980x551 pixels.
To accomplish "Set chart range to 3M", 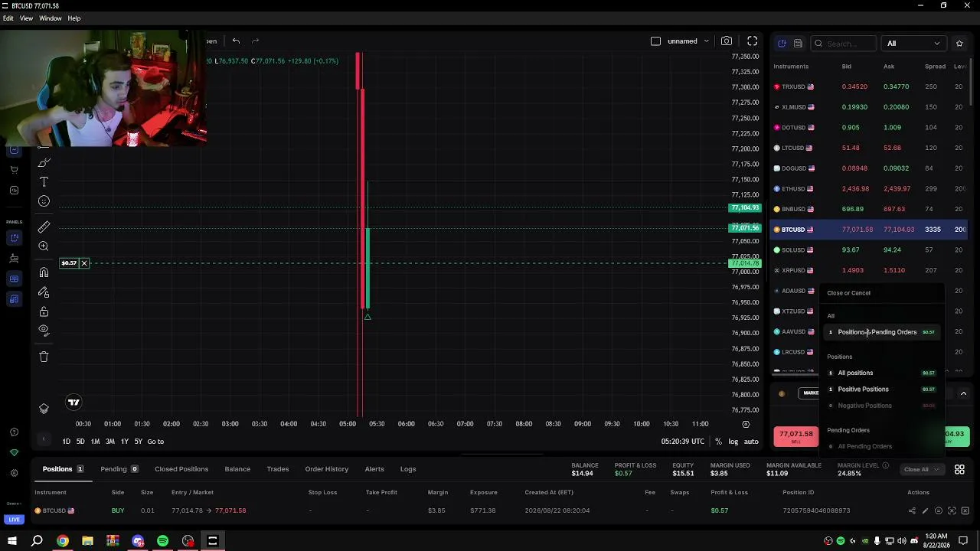I will tap(109, 442).
